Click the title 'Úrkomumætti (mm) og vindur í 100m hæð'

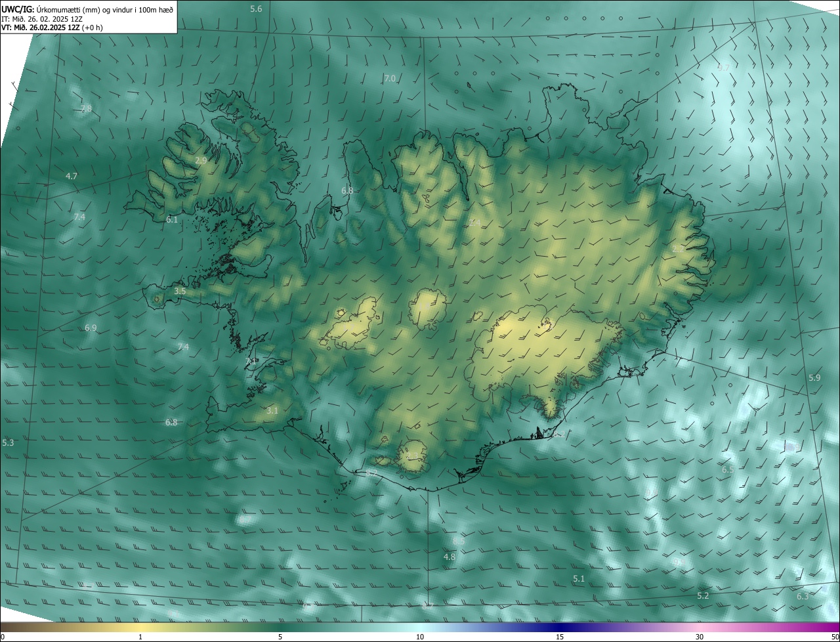[x=104, y=9]
